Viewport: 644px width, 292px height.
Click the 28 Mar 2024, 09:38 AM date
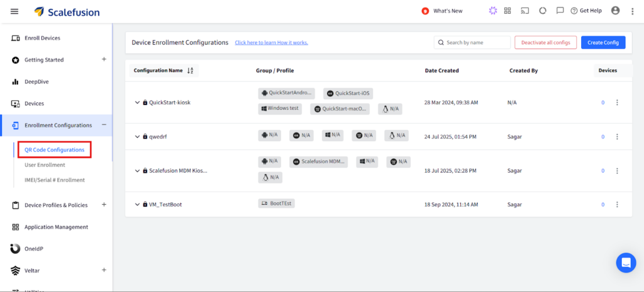pyautogui.click(x=451, y=102)
